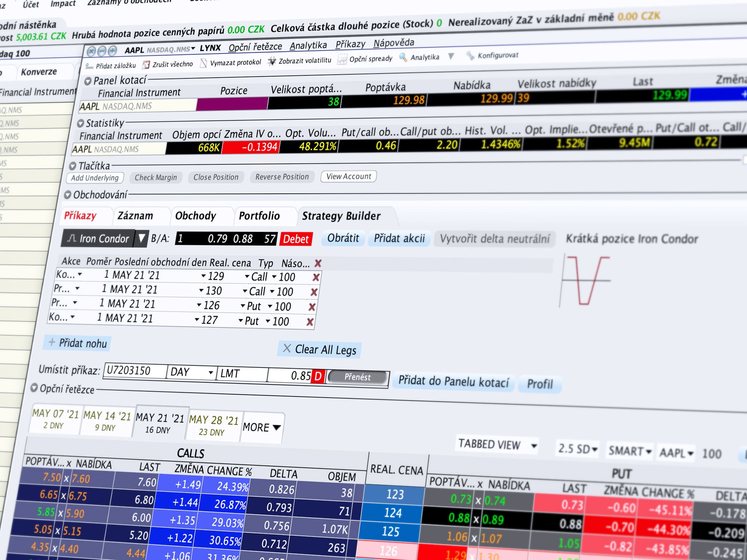
Task: Click the U7203150 account field
Action: pyautogui.click(x=135, y=370)
